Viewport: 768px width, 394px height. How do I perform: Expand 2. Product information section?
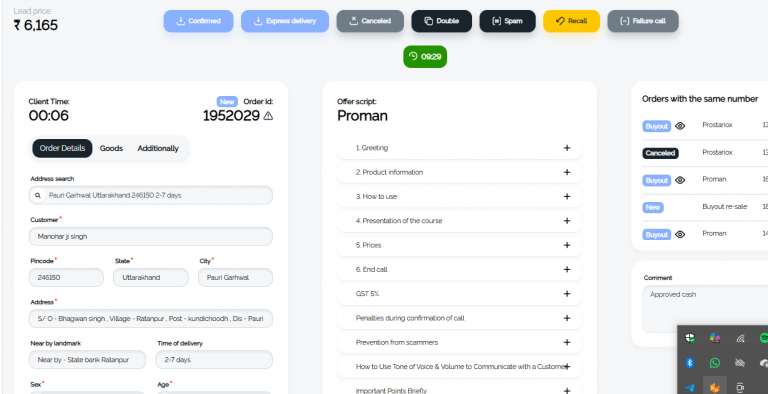pos(459,172)
